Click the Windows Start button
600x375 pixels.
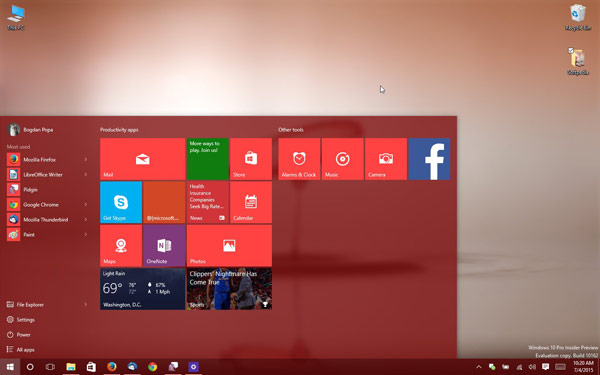10,367
